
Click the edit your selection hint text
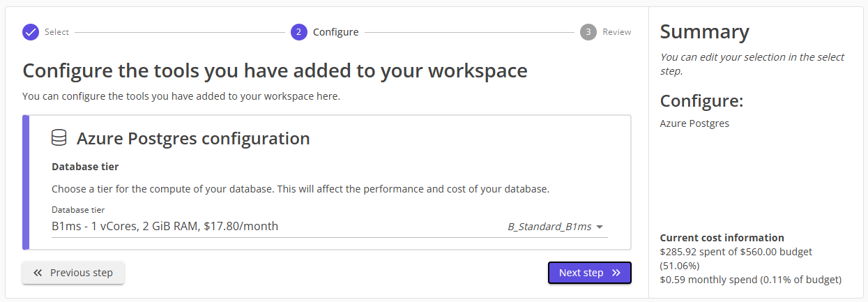tap(752, 64)
